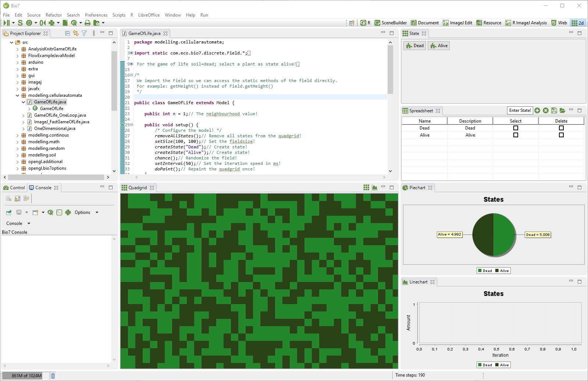Check the Delete box for Alive state
This screenshot has width=588, height=381.
561,135
